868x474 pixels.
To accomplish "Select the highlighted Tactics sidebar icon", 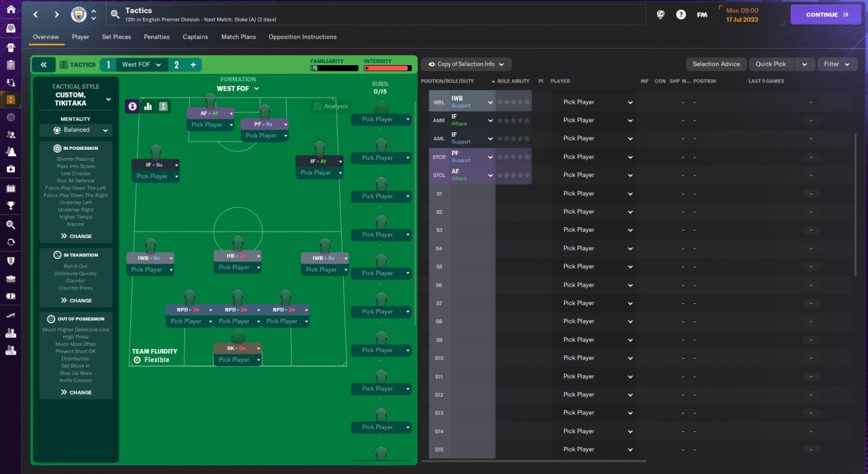I will point(10,100).
